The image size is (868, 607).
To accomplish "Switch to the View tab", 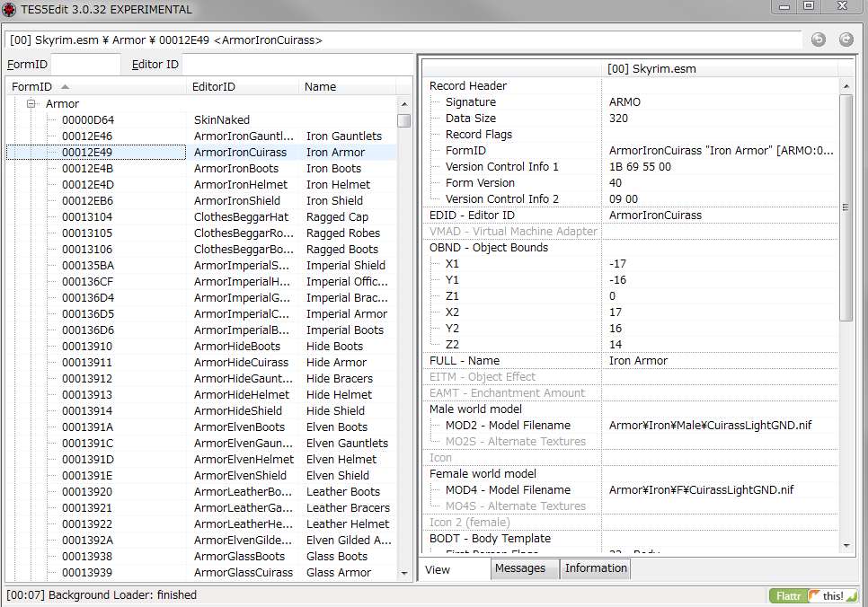I will pyautogui.click(x=454, y=569).
